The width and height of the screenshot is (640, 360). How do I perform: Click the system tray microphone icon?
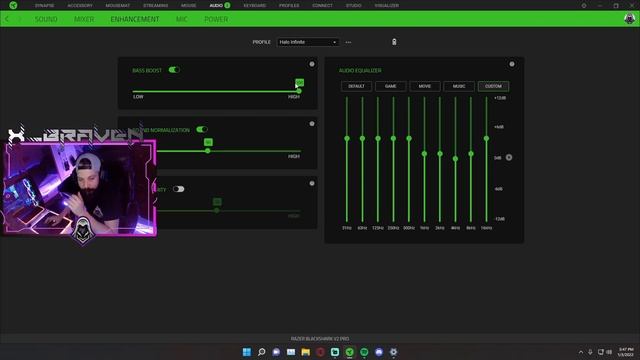(x=590, y=352)
